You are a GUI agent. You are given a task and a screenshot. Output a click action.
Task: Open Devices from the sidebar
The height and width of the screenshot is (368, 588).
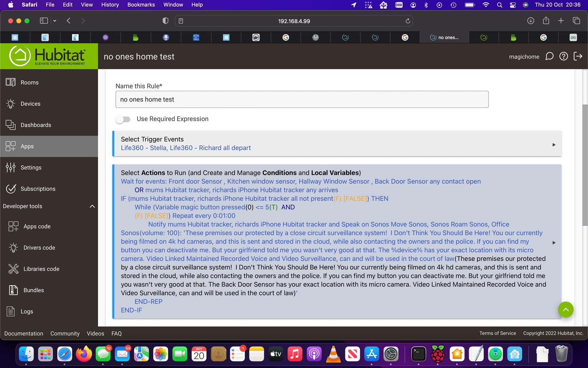click(30, 104)
